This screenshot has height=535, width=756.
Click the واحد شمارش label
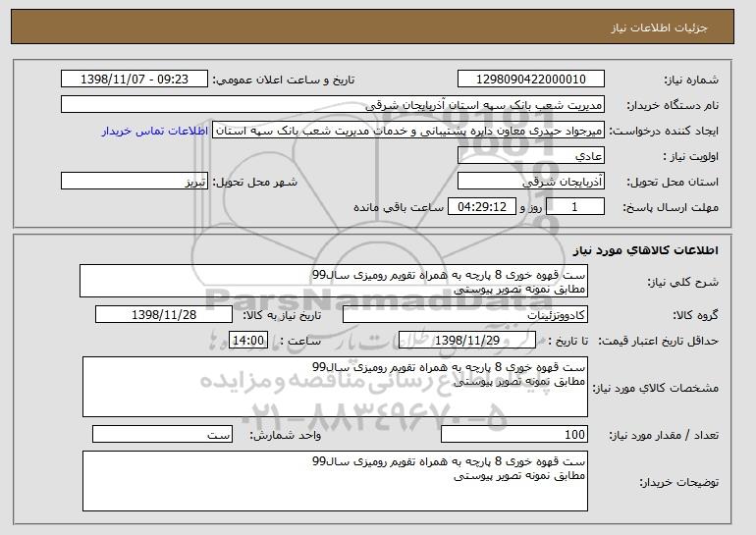pos(285,436)
